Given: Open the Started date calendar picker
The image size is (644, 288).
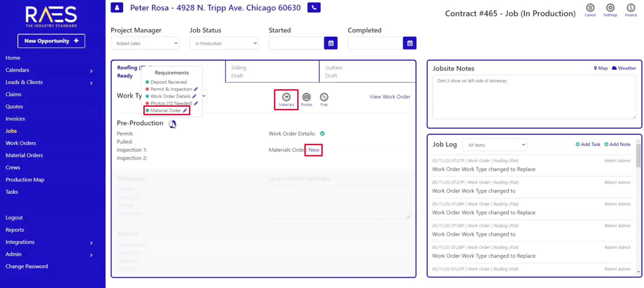Looking at the screenshot, I should pyautogui.click(x=330, y=43).
